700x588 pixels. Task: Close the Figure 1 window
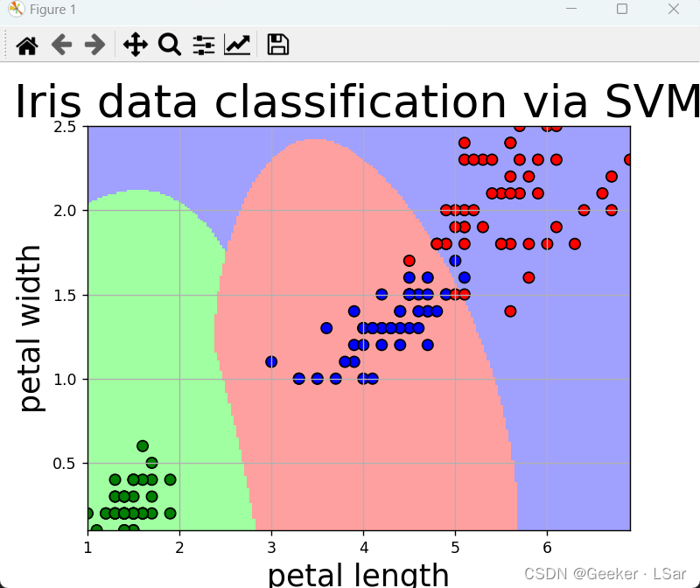click(674, 9)
